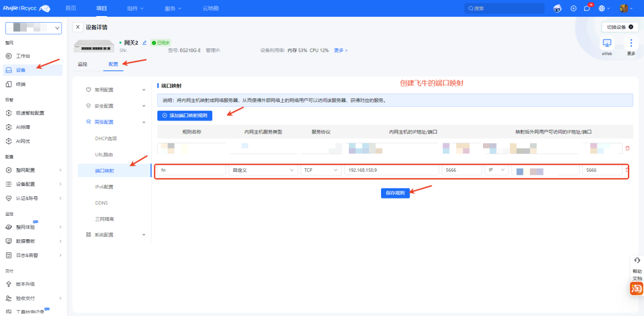644x316 pixels.
Task: Switch to the 配置 tab
Action: coord(113,64)
